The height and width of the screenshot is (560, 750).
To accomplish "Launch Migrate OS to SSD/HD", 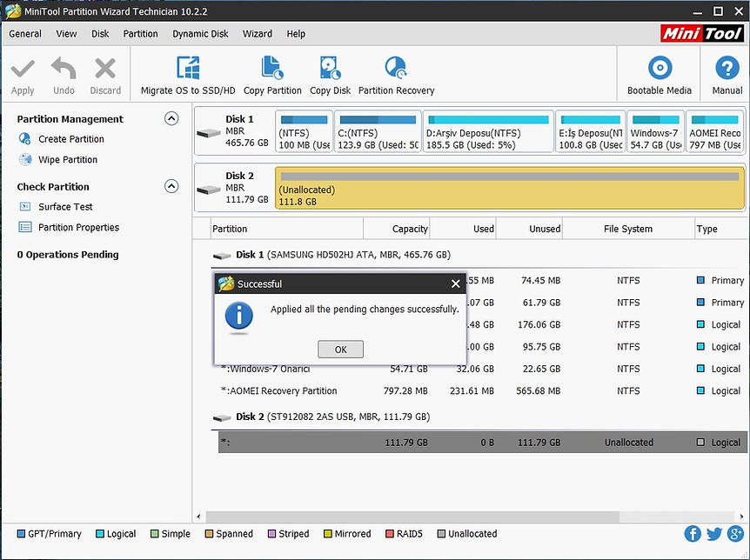I will pyautogui.click(x=188, y=76).
